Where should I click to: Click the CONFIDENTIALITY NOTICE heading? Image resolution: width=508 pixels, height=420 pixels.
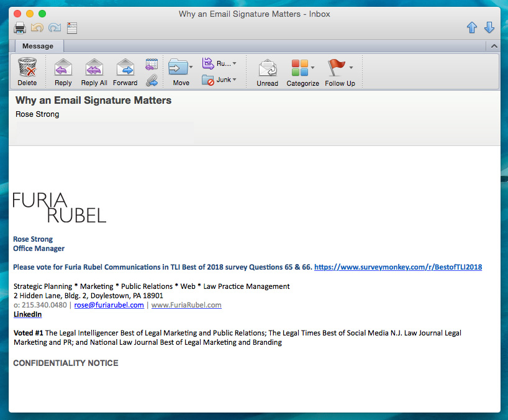(x=66, y=363)
